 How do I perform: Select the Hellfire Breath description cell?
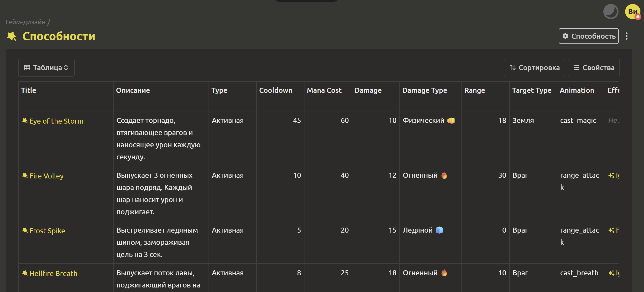pyautogui.click(x=161, y=278)
